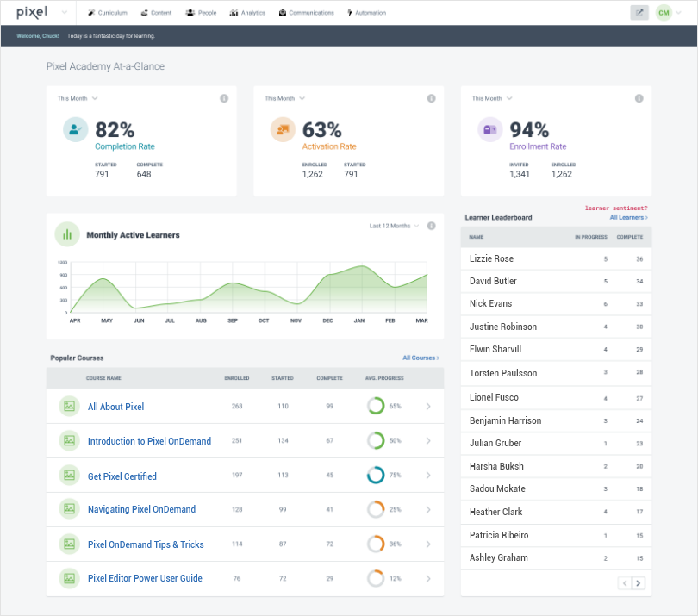Go to previous leaderboard page arrow

click(x=625, y=583)
